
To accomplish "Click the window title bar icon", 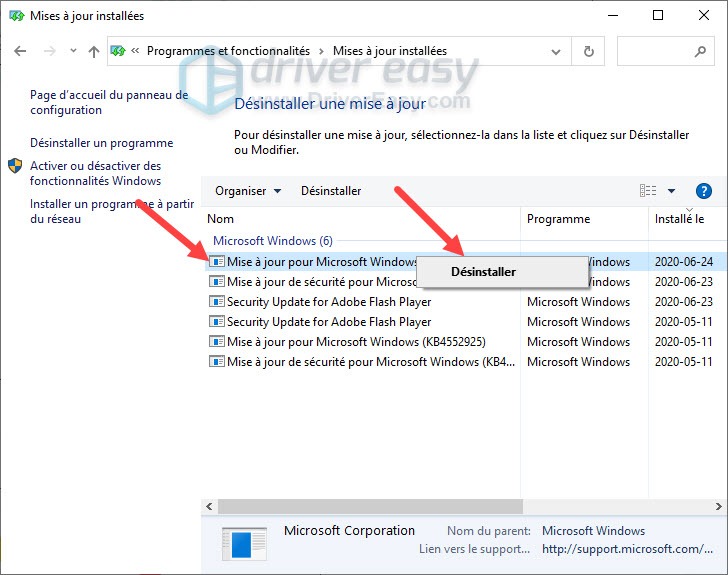I will (x=16, y=16).
